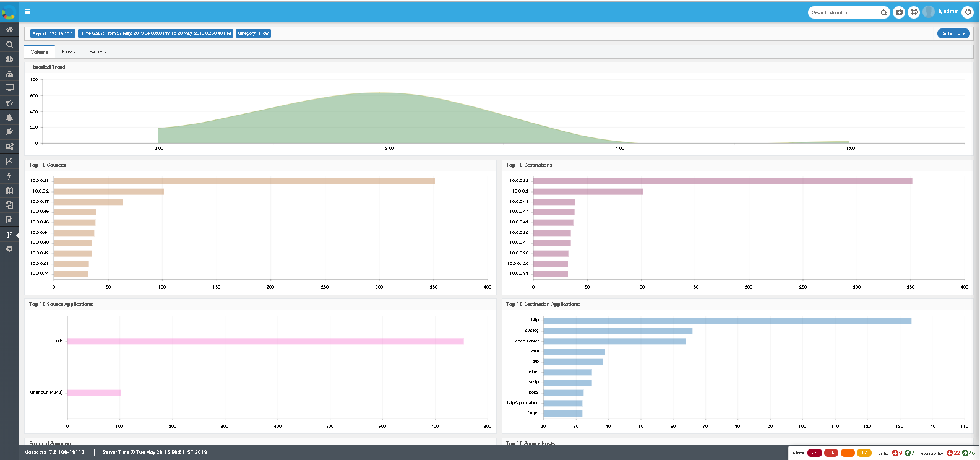Click availability up indicator showing 46

pyautogui.click(x=969, y=453)
